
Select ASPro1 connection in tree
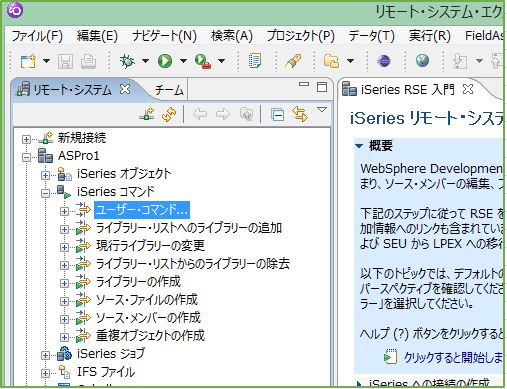pos(79,156)
